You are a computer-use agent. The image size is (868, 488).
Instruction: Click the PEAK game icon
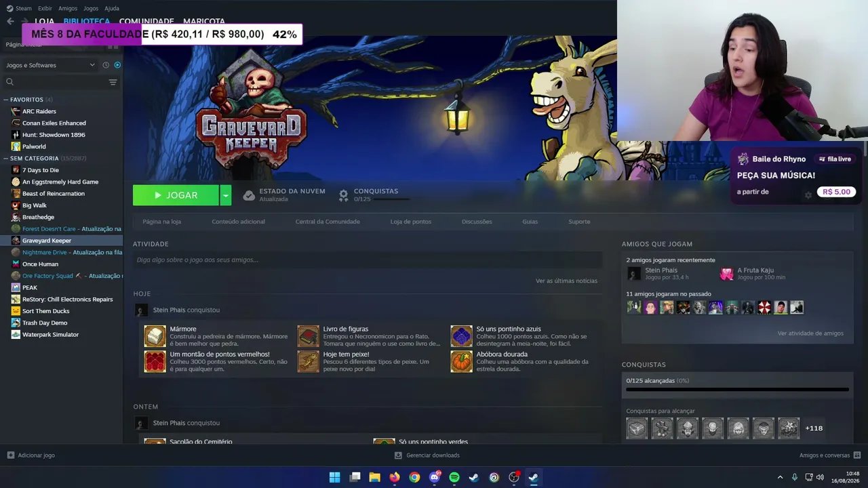point(16,287)
